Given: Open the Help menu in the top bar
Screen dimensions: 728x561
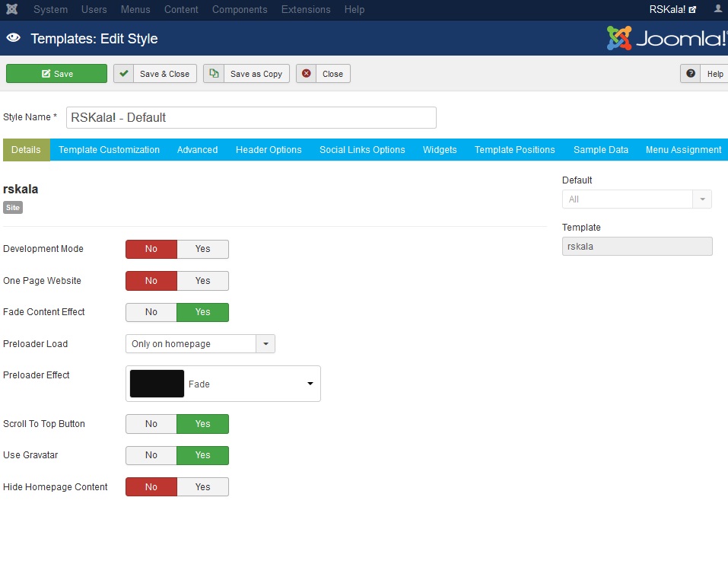Looking at the screenshot, I should pyautogui.click(x=354, y=9).
